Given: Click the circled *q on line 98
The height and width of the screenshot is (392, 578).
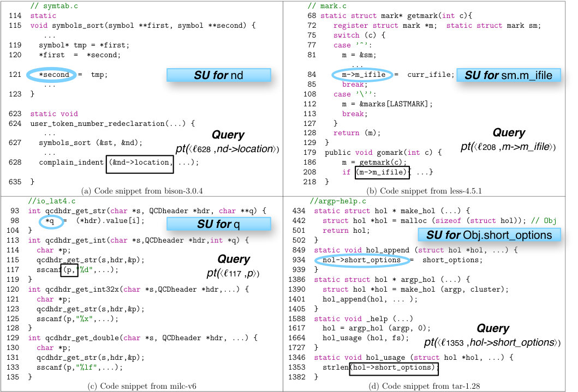Looking at the screenshot, I should [x=52, y=221].
